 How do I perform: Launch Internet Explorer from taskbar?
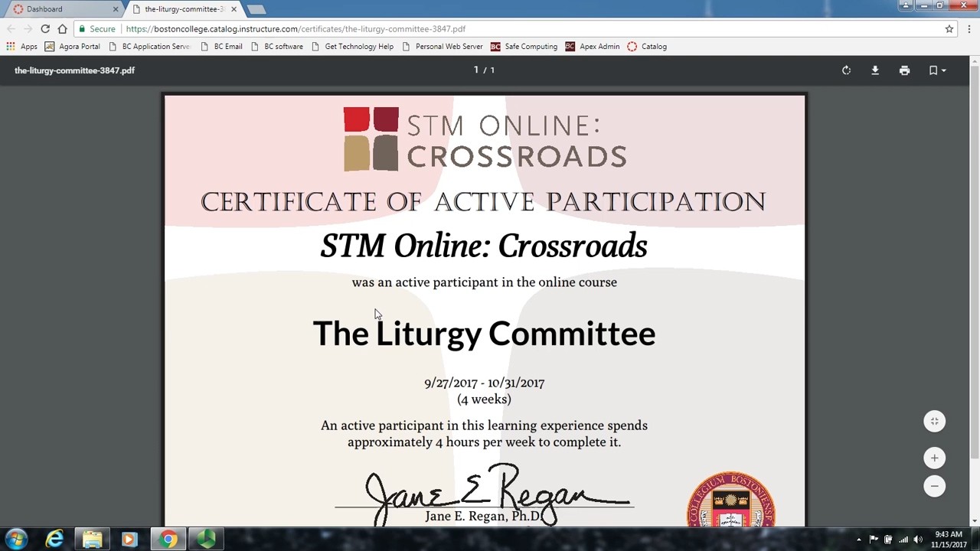click(x=54, y=539)
